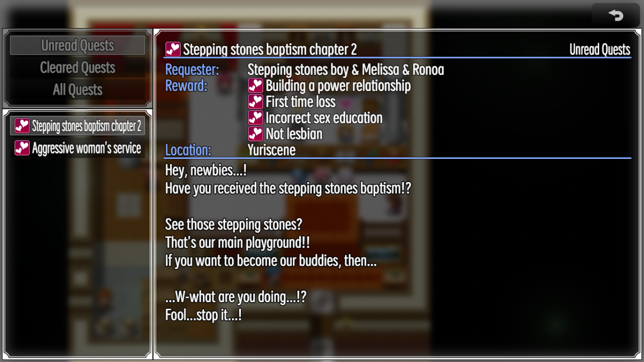The width and height of the screenshot is (644, 362).
Task: Switch to the Unread Quests tab
Action: click(78, 45)
